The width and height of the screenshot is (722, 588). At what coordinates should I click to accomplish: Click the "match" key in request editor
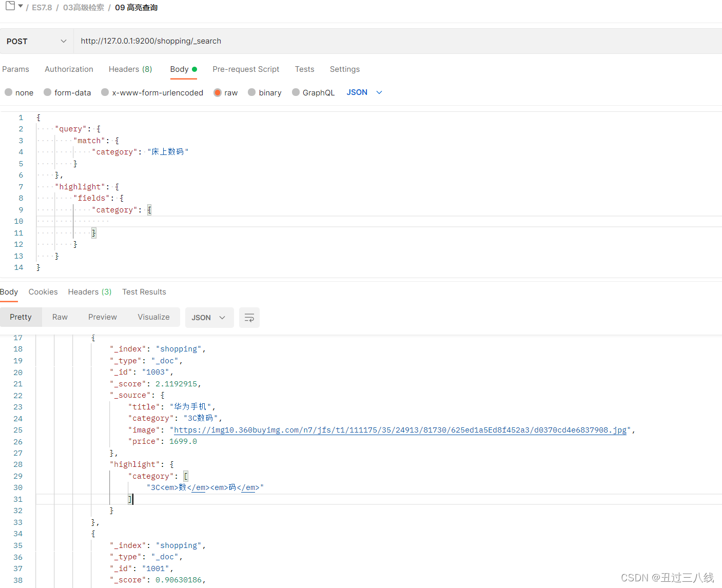coord(89,141)
